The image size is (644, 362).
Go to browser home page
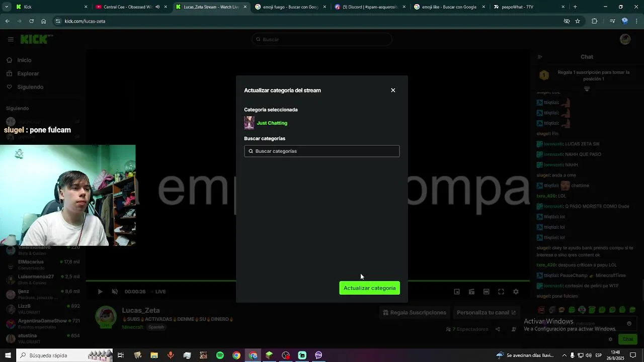click(44, 21)
